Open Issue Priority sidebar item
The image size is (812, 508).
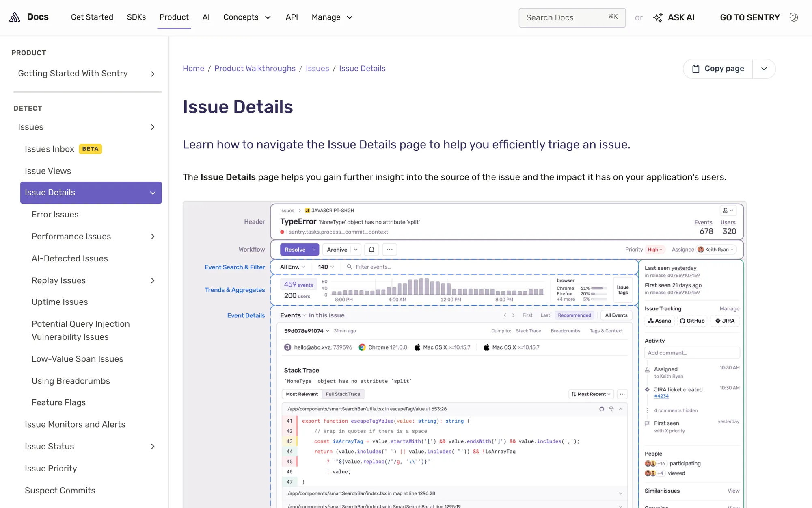point(51,468)
